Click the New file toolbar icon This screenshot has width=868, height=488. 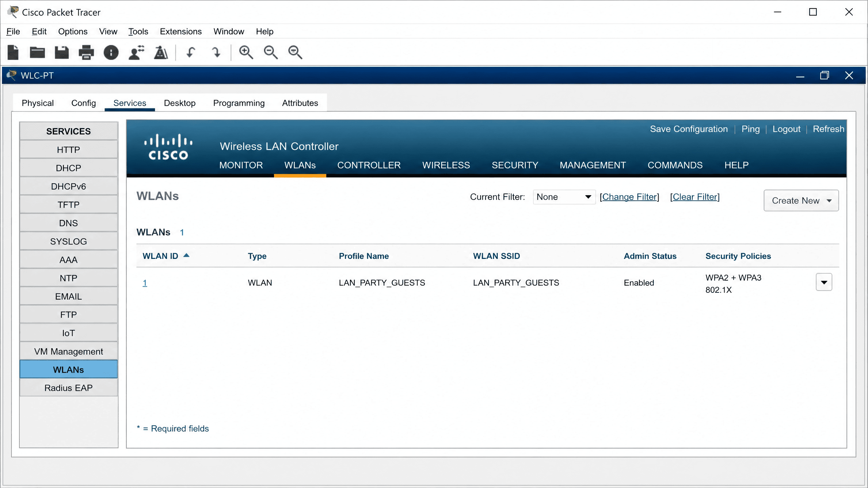(13, 52)
